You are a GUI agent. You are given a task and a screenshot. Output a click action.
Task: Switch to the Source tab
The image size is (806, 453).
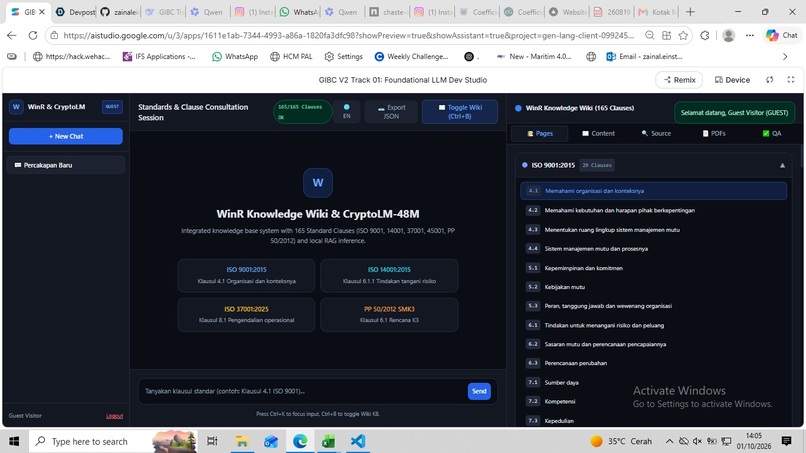pyautogui.click(x=656, y=133)
